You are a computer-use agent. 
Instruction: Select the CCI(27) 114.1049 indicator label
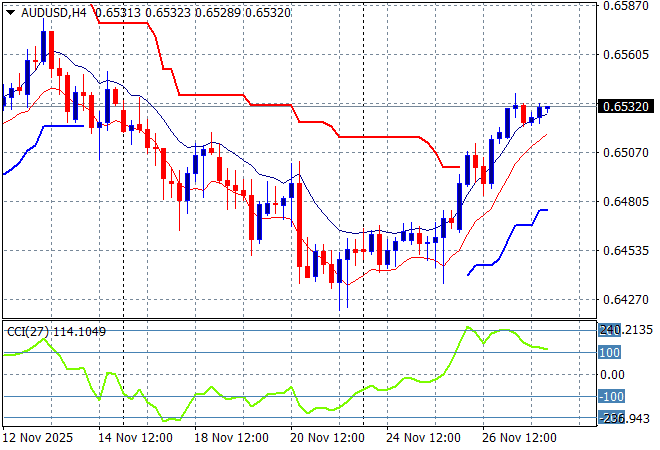point(56,332)
